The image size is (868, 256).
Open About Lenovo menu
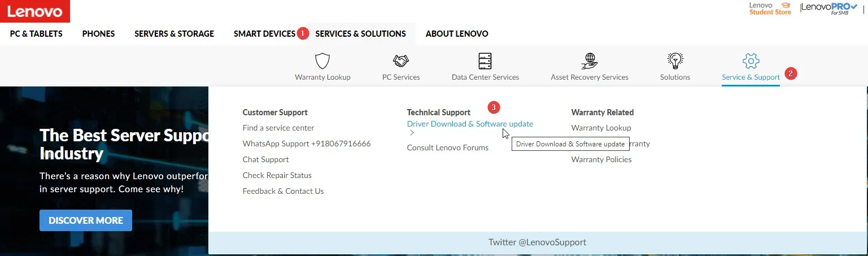[x=457, y=33]
